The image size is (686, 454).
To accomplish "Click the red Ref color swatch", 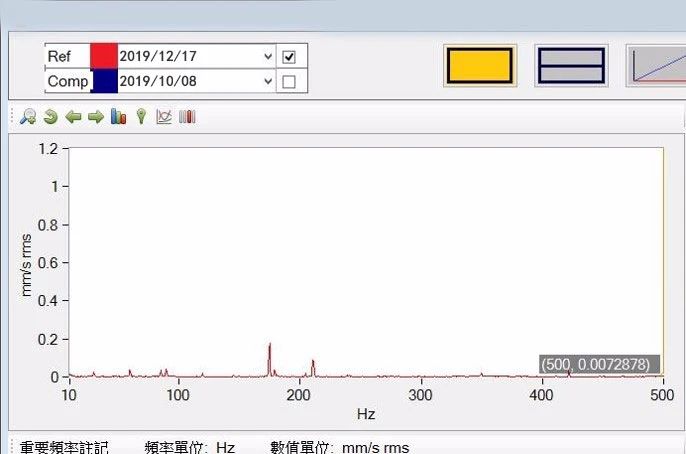I will point(104,56).
